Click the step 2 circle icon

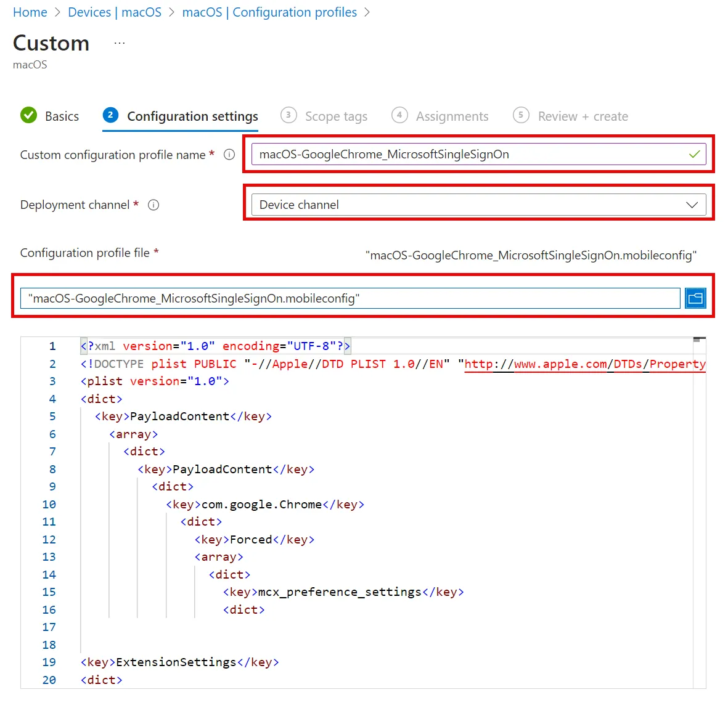tap(110, 115)
